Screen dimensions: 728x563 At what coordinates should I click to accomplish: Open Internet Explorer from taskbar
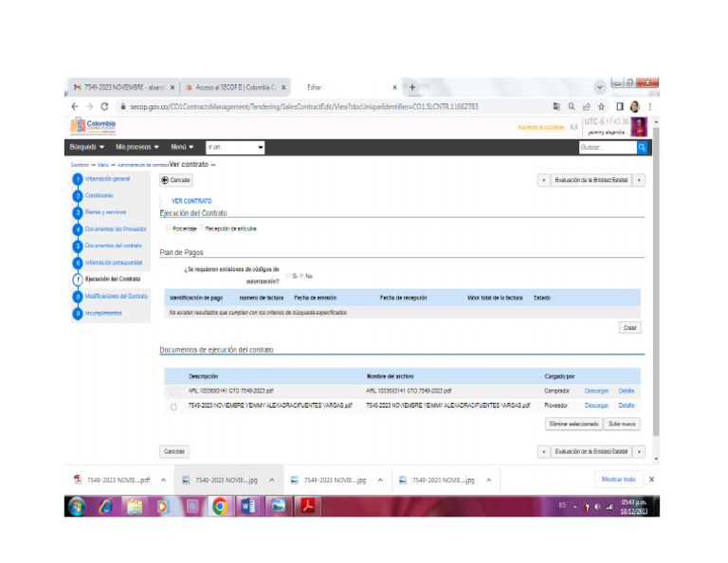(106, 506)
